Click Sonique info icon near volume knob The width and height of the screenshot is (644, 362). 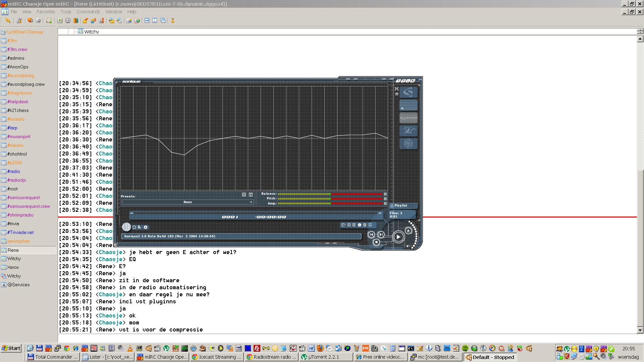(x=146, y=227)
